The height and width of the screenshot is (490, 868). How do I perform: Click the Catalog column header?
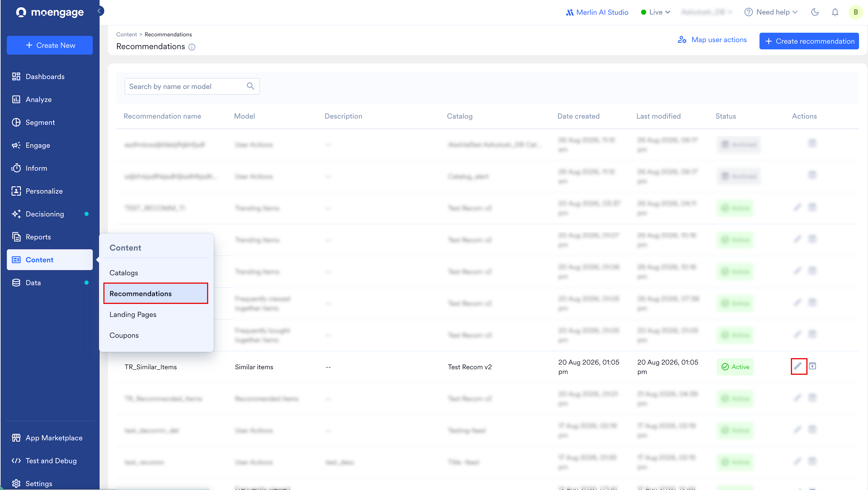[x=460, y=116]
